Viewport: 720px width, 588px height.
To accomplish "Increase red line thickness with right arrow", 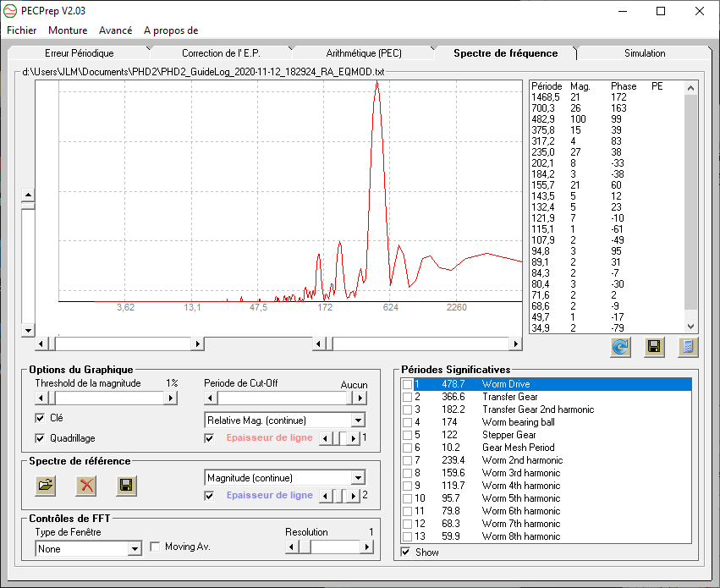I will tap(353, 438).
